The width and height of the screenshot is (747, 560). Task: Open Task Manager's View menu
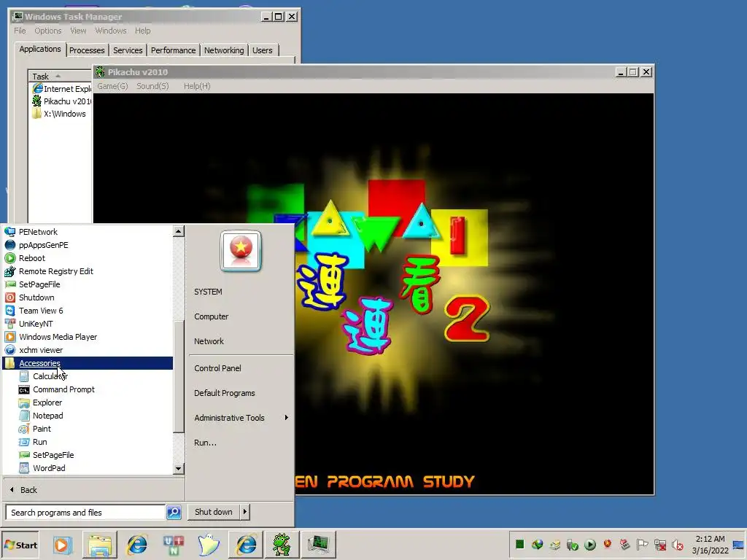pyautogui.click(x=78, y=31)
